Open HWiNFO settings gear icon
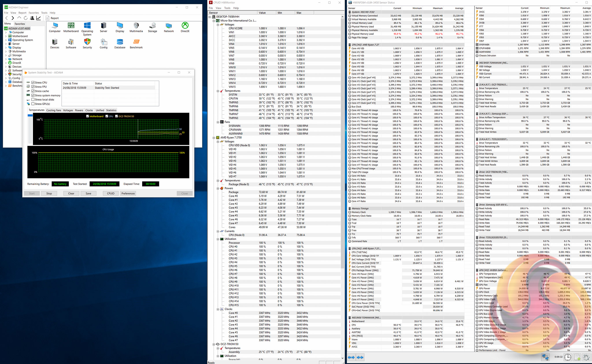 586,357
